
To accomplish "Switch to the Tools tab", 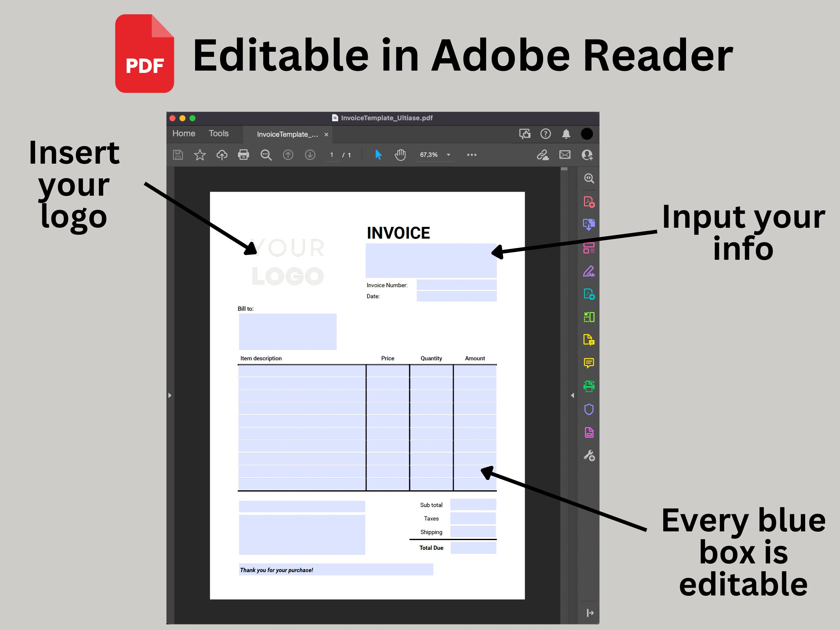I will tap(219, 133).
